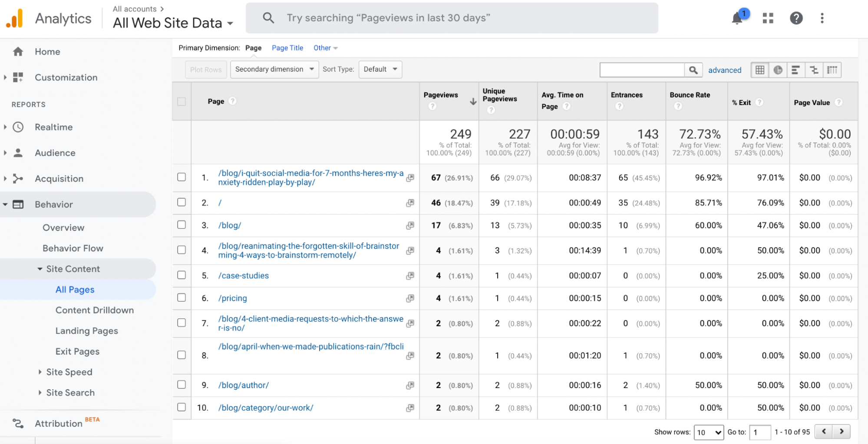
Task: Click the Go to row number field
Action: click(x=760, y=432)
